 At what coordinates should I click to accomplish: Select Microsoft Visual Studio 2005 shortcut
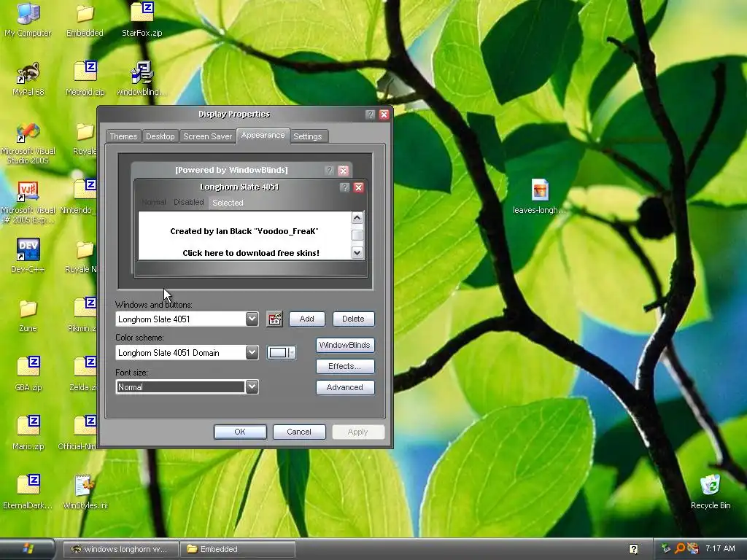[28, 143]
